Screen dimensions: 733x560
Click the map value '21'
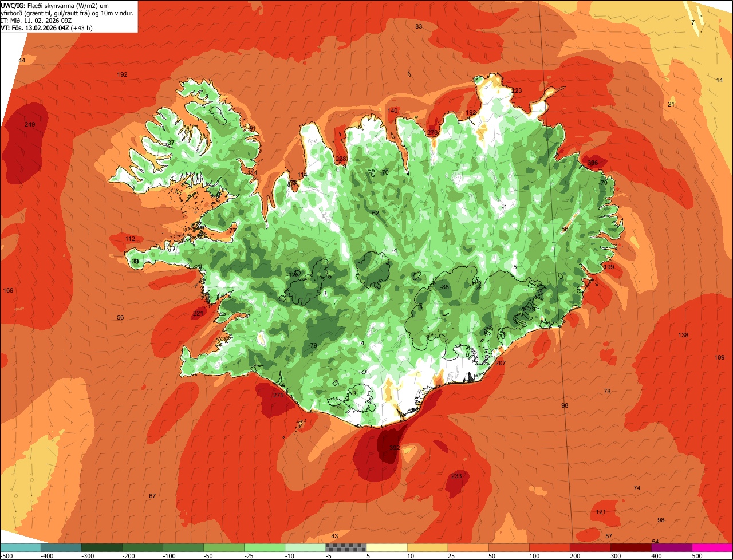click(671, 104)
